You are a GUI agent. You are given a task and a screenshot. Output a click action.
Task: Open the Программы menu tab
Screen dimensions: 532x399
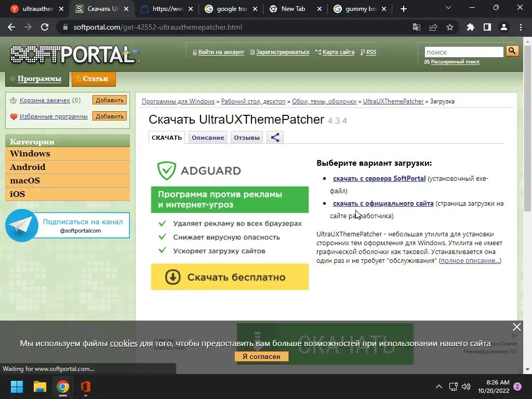tap(37, 79)
